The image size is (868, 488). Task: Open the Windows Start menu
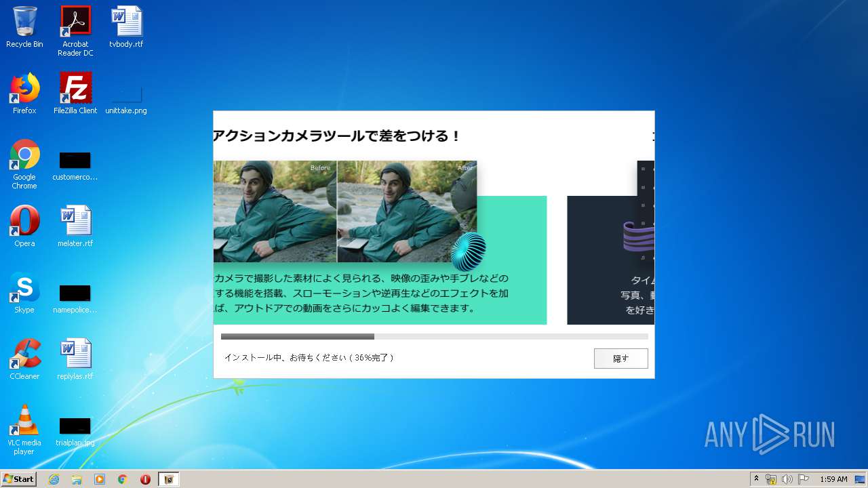coord(19,479)
